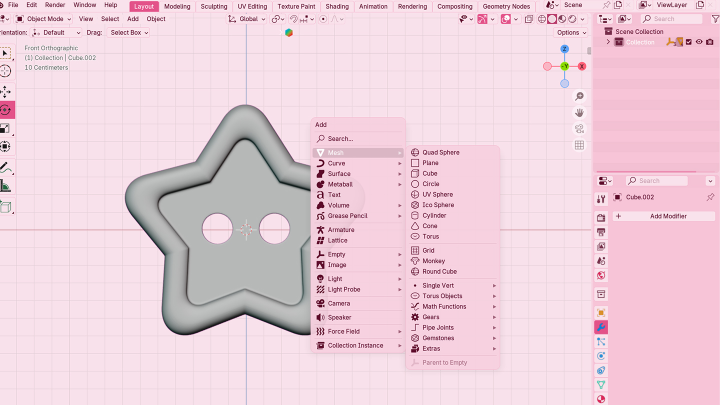Open the Gears submenu entry
Image resolution: width=720 pixels, height=405 pixels.
(453, 317)
